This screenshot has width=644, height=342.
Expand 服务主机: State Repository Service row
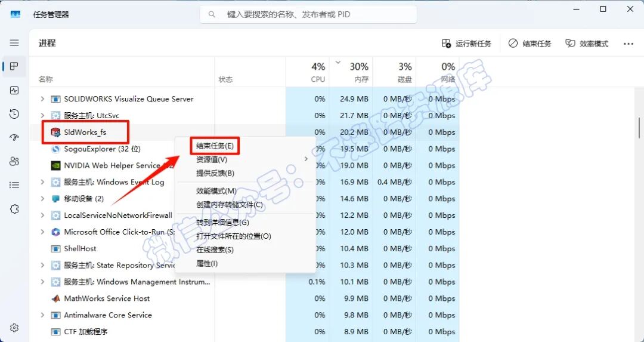click(42, 265)
